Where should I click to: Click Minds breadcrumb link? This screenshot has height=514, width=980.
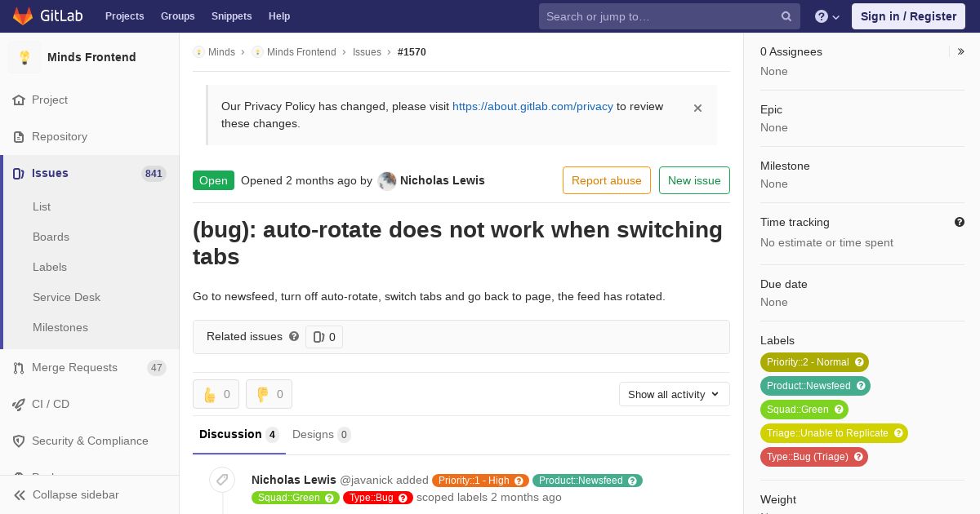coord(221,52)
